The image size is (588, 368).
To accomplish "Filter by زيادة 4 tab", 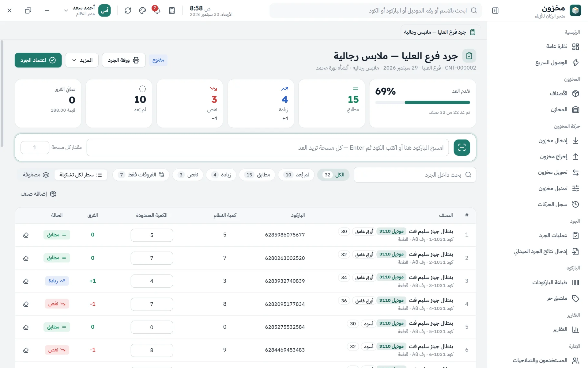I will coord(221,175).
